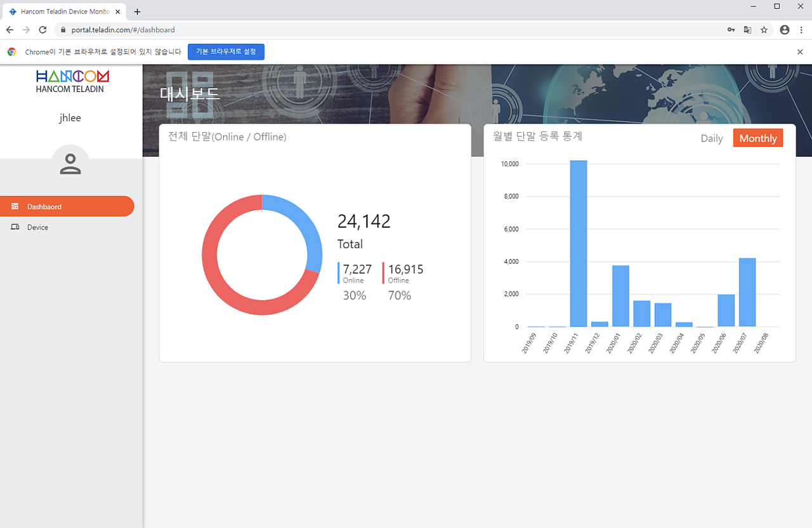The height and width of the screenshot is (528, 812).
Task: Click the Total label under count
Action: (x=350, y=244)
